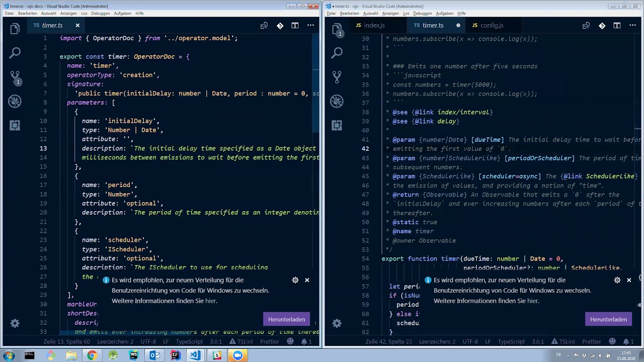The width and height of the screenshot is (644, 362).
Task: Click feedback smiley in rxjs-docs status bar
Action: (290, 341)
